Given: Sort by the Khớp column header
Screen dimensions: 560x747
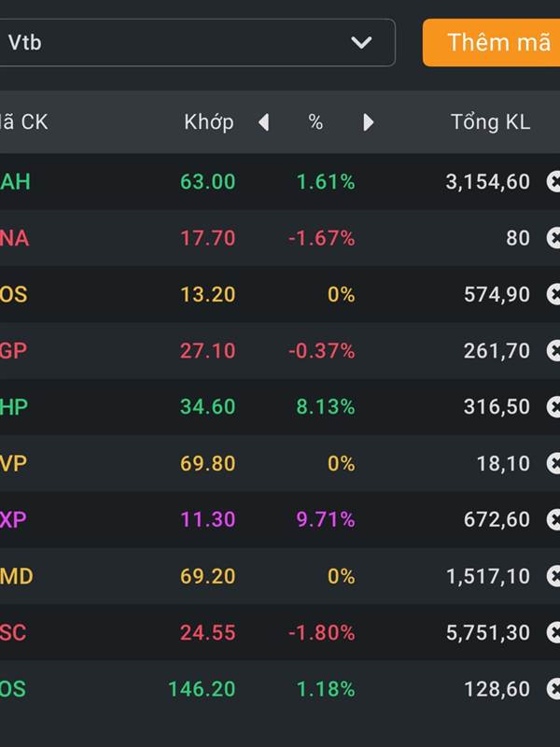Looking at the screenshot, I should (x=208, y=122).
